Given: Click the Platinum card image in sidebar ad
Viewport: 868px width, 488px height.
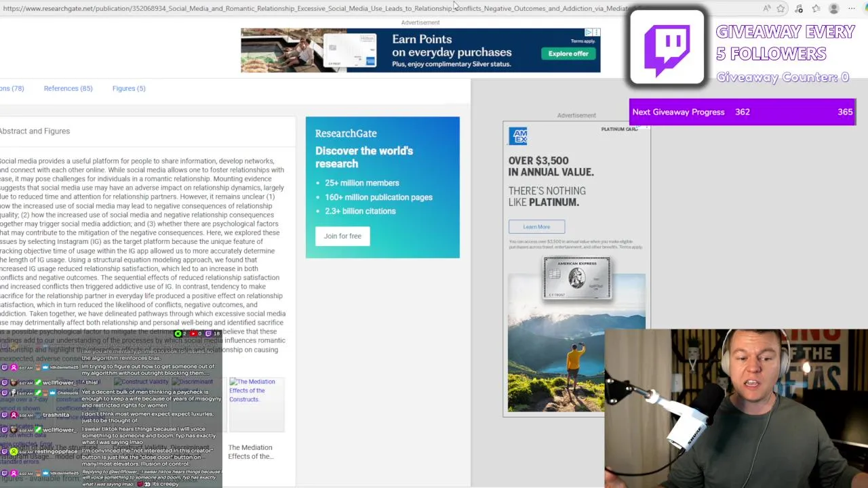Looking at the screenshot, I should point(576,278).
